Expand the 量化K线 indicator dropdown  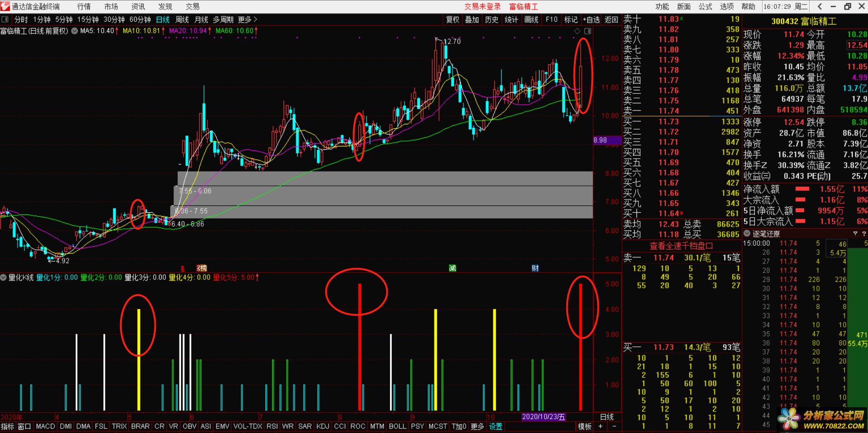tap(4, 277)
